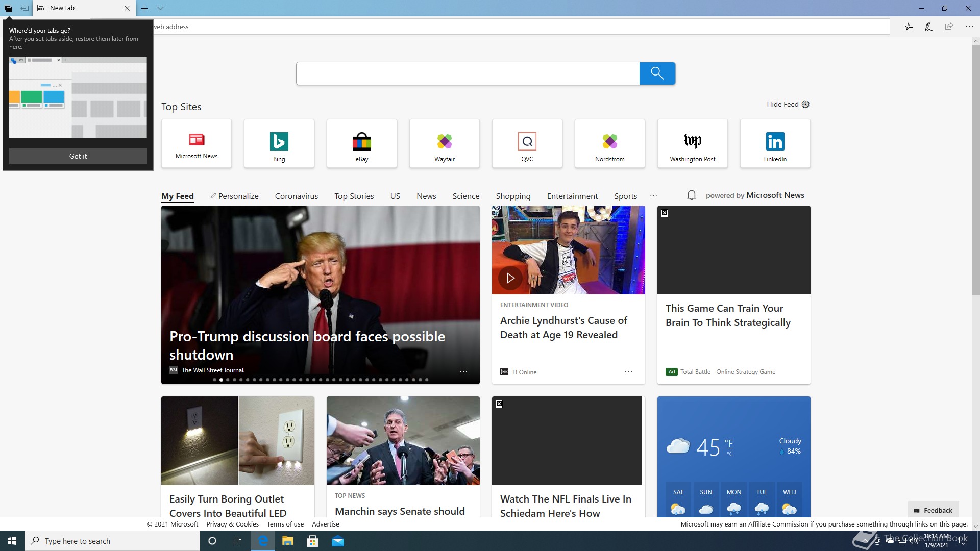Switch to the Top Stories tab

pos(354,196)
